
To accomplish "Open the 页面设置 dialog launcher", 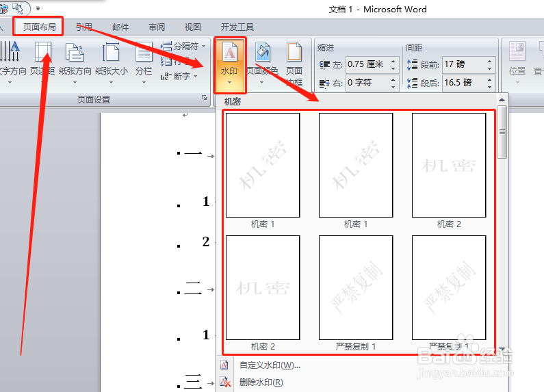I will [x=205, y=99].
